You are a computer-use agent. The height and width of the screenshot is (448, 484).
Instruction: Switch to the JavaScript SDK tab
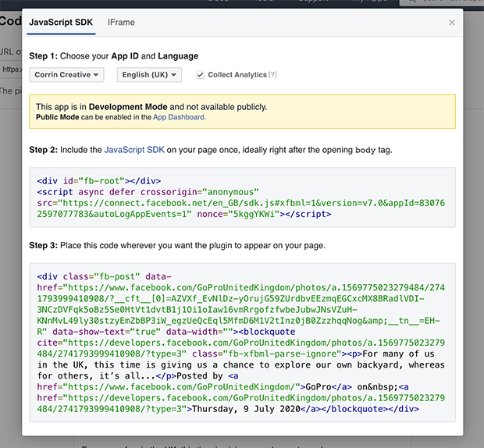(61, 23)
